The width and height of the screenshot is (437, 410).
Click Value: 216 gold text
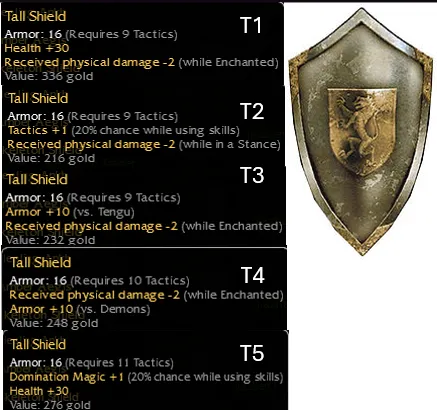[x=51, y=158]
